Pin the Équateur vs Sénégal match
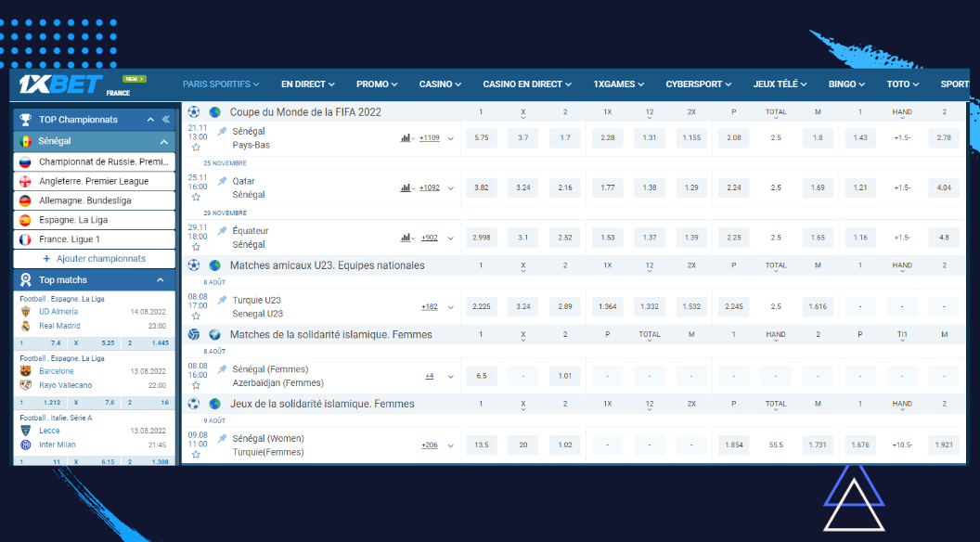The width and height of the screenshot is (980, 542). click(222, 231)
